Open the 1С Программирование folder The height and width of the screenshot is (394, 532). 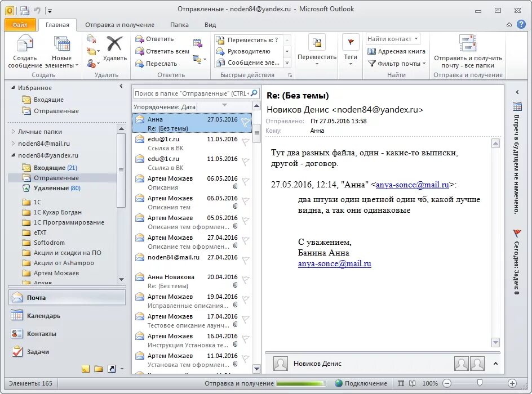tap(69, 222)
